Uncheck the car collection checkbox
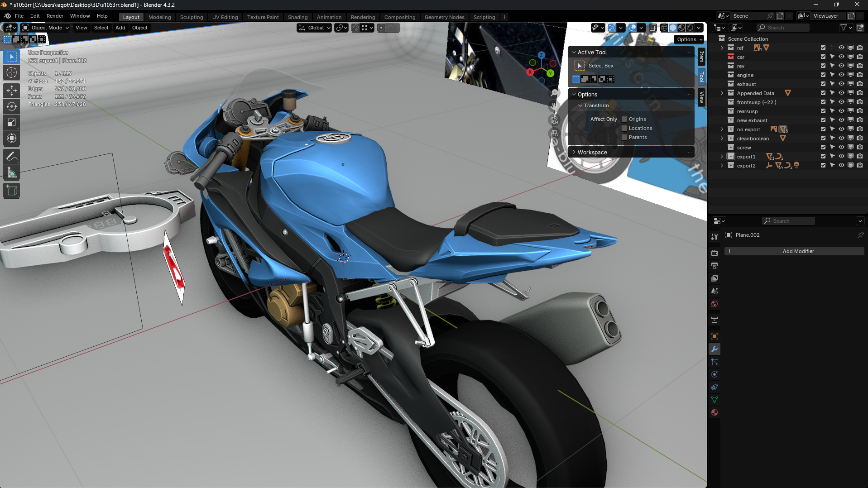 823,57
